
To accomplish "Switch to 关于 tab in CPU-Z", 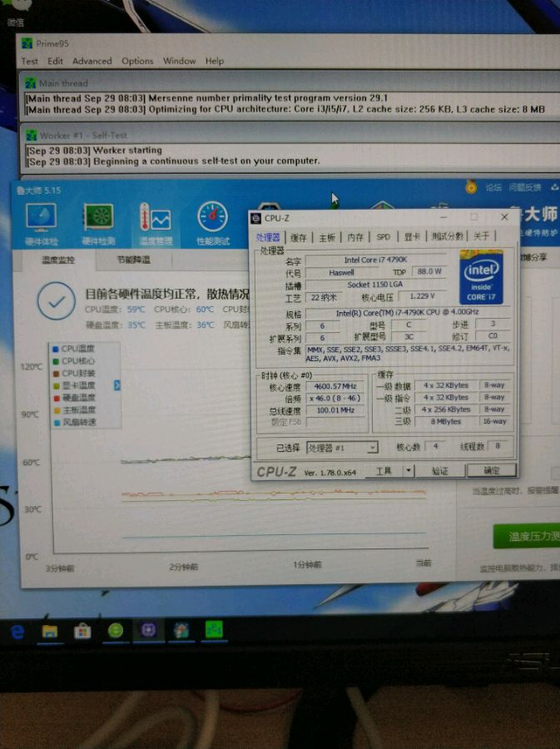I will point(481,236).
